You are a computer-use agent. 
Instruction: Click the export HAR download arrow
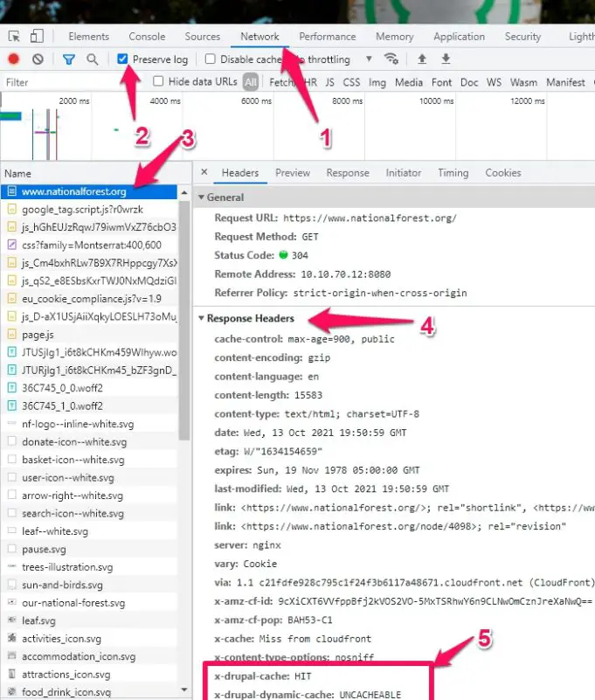coord(446,59)
